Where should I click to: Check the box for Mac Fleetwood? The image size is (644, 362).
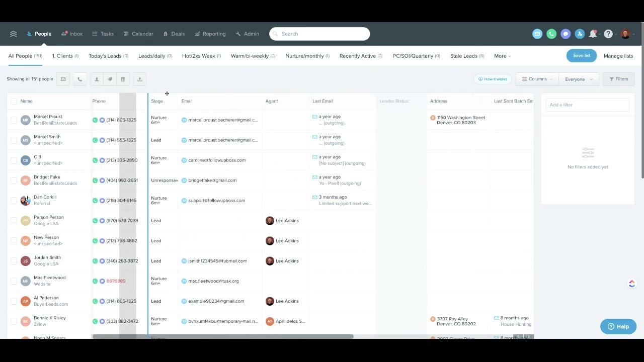pyautogui.click(x=14, y=281)
